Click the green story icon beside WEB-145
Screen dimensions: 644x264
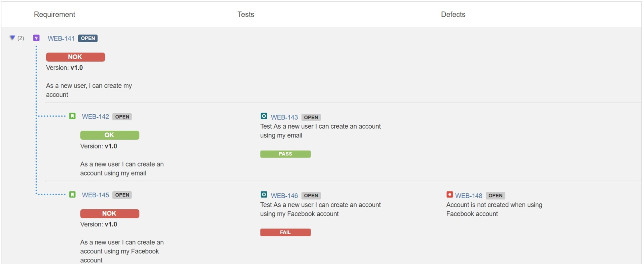click(72, 194)
